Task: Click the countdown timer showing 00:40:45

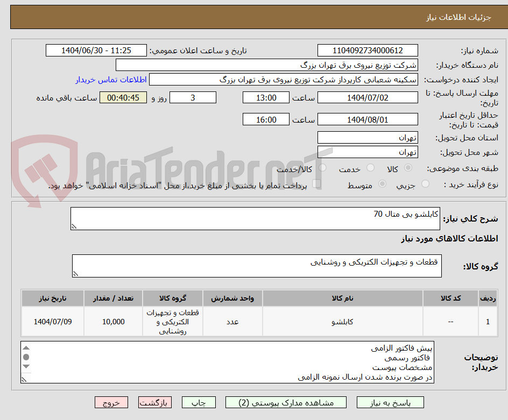Action: click(x=123, y=97)
